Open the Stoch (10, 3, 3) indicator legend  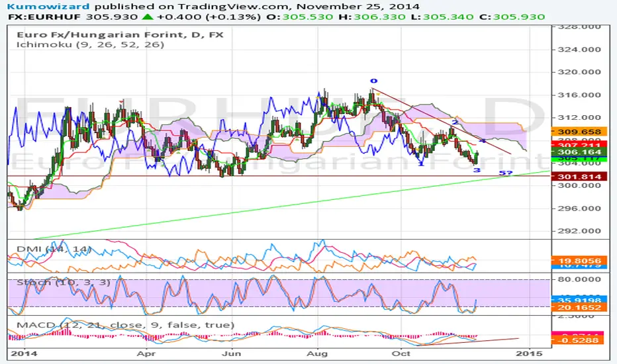[64, 282]
